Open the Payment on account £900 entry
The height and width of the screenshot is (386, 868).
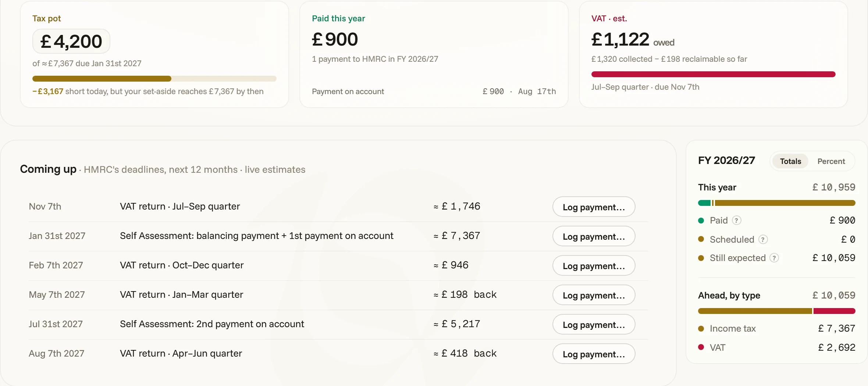coord(434,92)
